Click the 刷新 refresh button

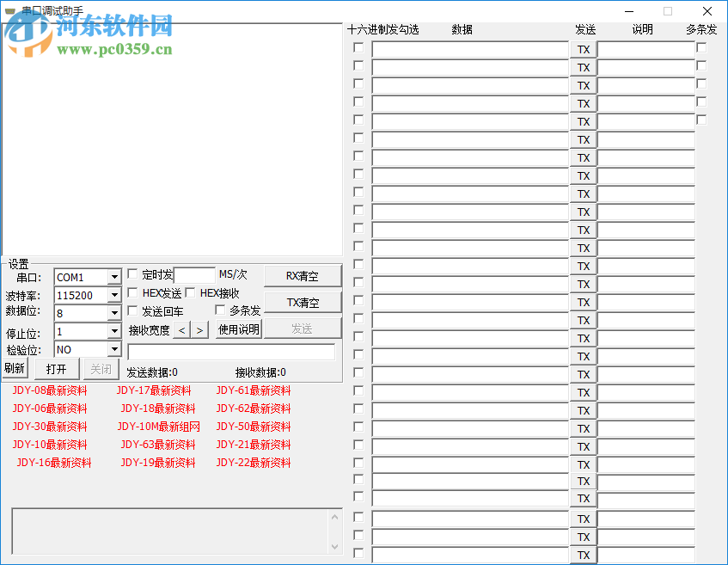14,368
